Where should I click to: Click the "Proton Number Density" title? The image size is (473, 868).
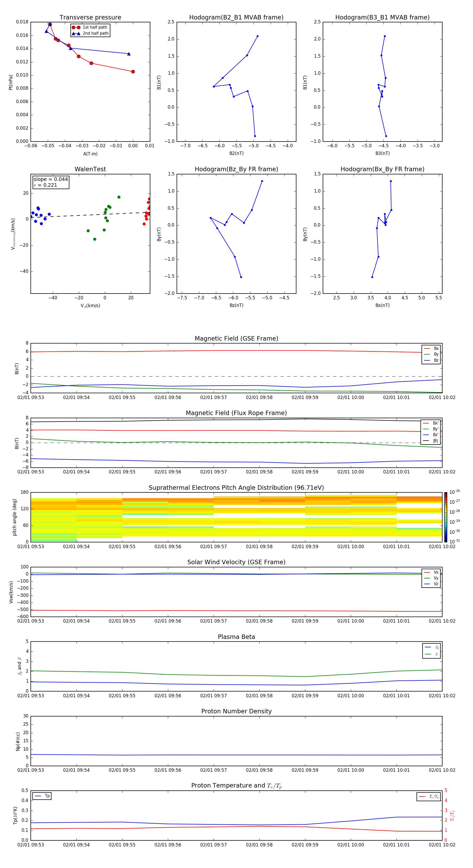click(x=236, y=711)
